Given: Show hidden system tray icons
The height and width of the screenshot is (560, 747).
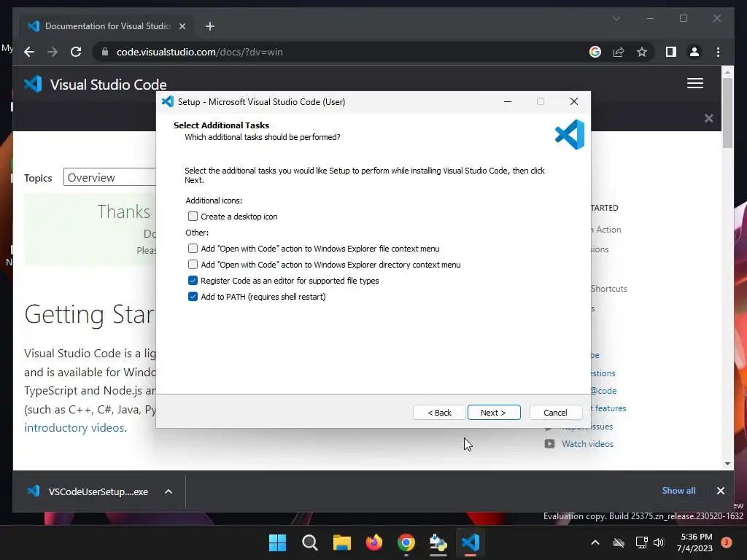Looking at the screenshot, I should [595, 542].
